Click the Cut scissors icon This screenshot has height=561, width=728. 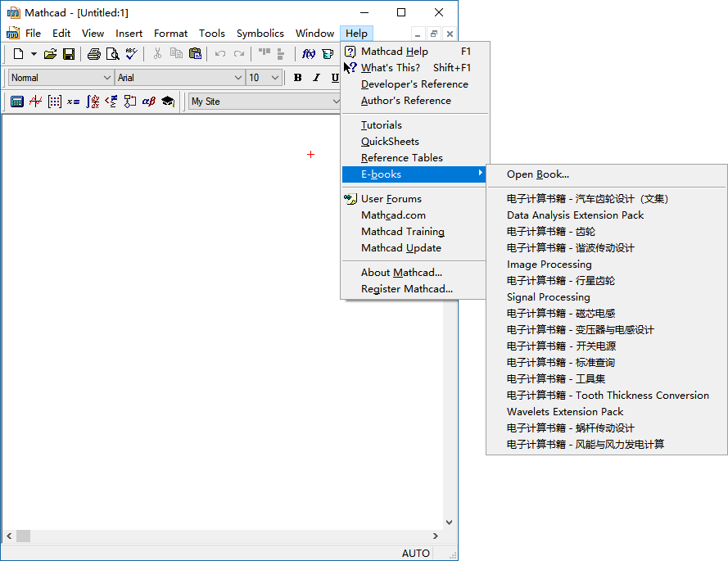[157, 54]
